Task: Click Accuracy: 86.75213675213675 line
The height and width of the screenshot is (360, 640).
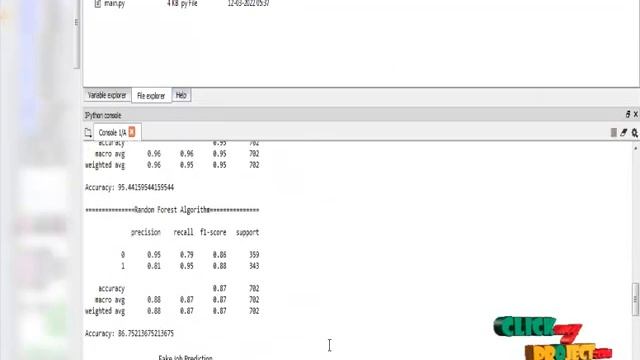Action: [x=129, y=333]
